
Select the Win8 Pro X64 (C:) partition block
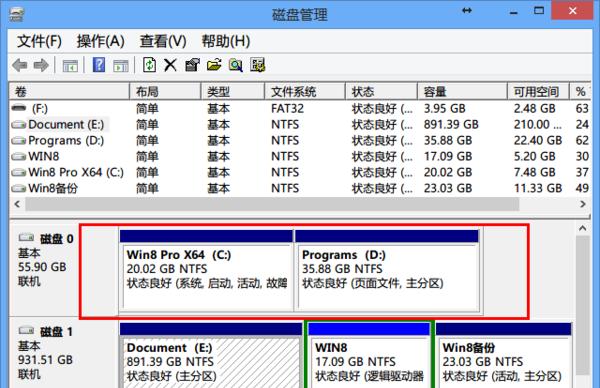(207, 271)
